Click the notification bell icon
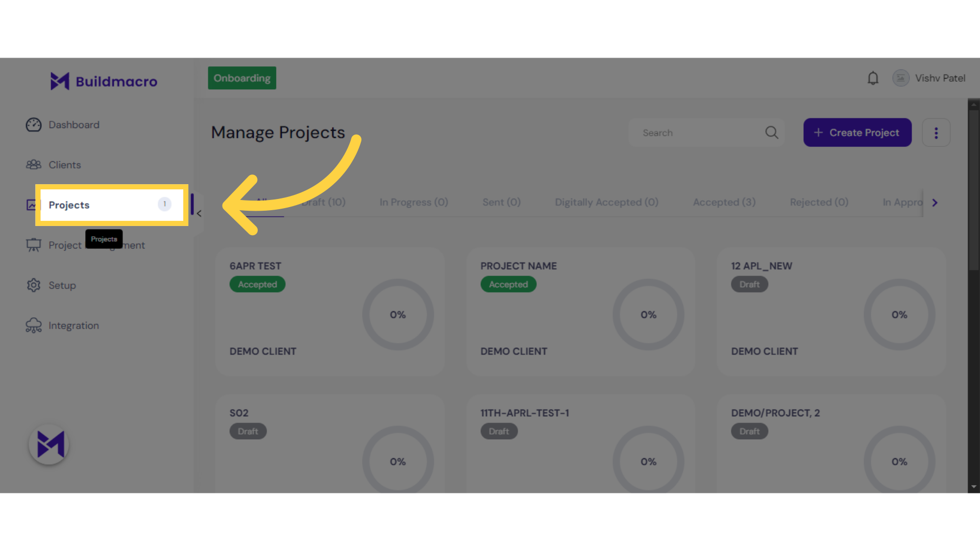The height and width of the screenshot is (551, 980). [x=873, y=78]
